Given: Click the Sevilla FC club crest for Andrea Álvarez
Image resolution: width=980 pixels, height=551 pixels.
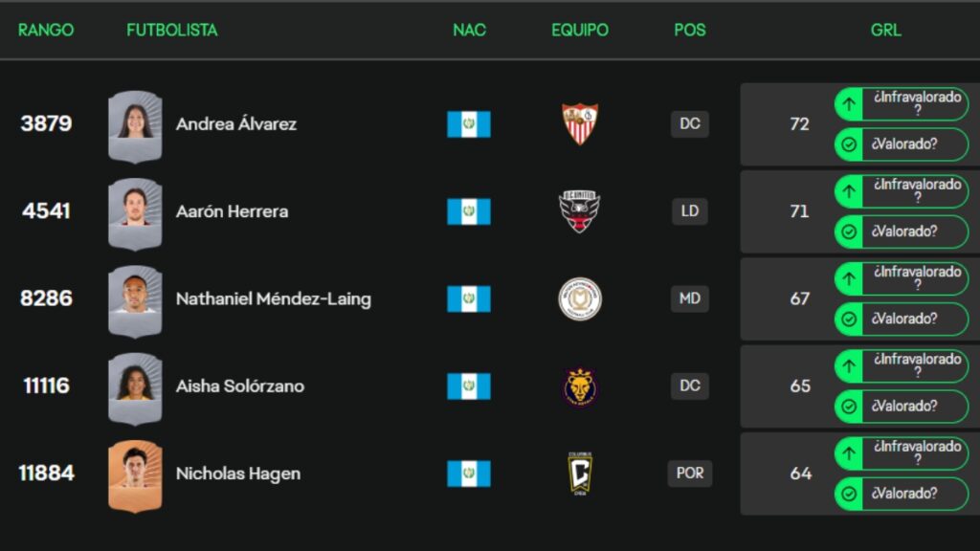Looking at the screenshot, I should click(x=581, y=124).
